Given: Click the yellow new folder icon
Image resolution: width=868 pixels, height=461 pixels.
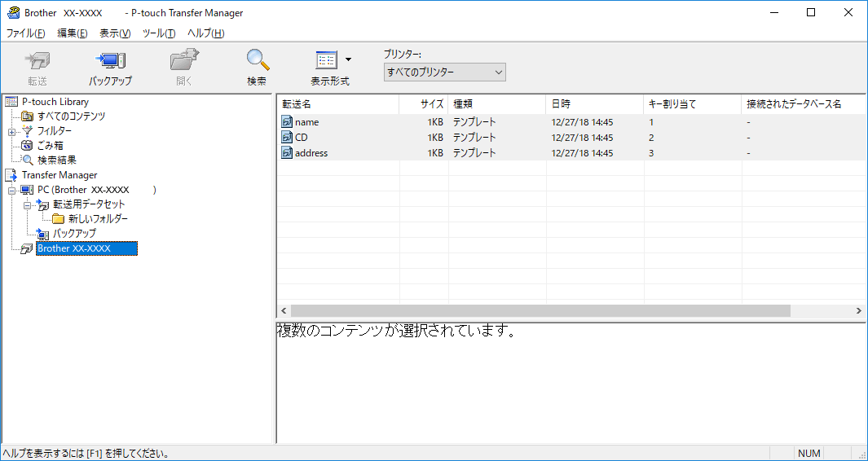Looking at the screenshot, I should pyautogui.click(x=58, y=219).
